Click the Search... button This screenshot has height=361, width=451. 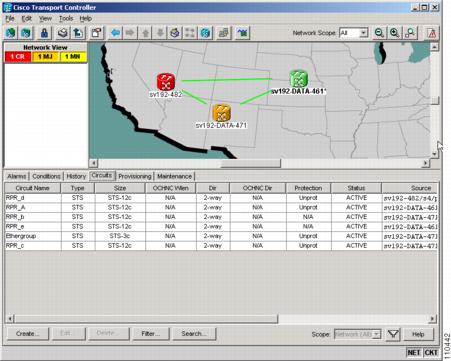pos(194,333)
